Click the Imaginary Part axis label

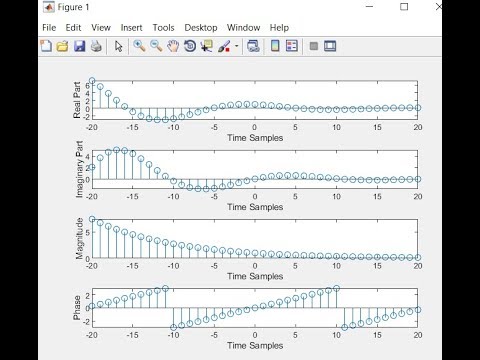79,169
